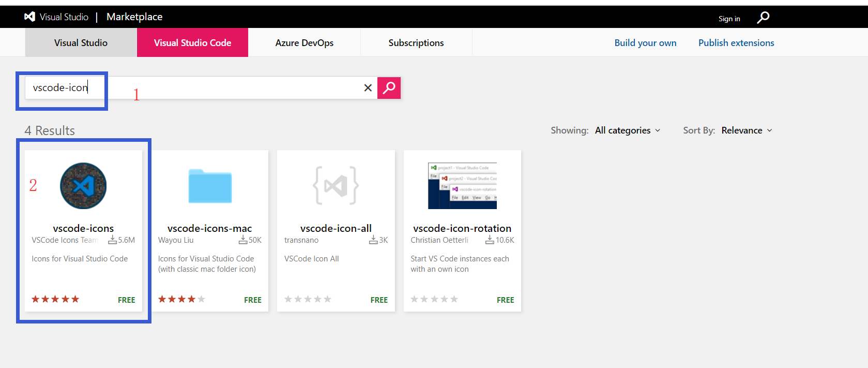Expand the Sort By Relevance dropdown
This screenshot has height=368, width=868.
pos(747,130)
